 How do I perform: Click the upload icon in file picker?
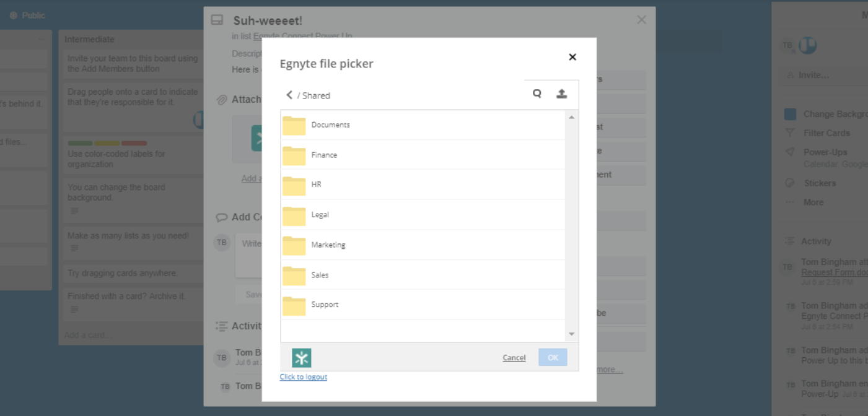pyautogui.click(x=561, y=94)
